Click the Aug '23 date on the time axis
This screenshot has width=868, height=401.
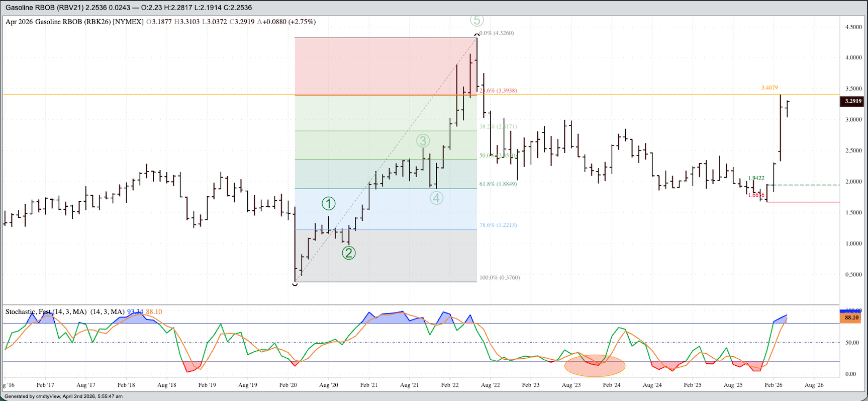point(571,385)
